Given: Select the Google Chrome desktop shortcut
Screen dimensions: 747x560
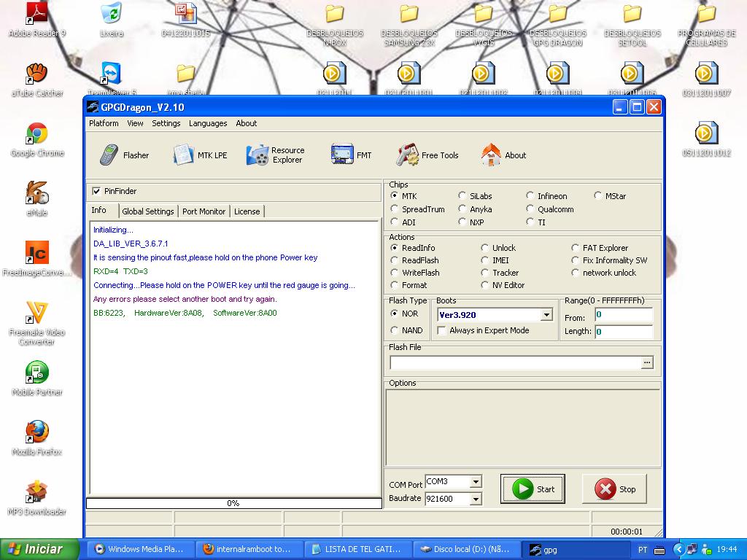Looking at the screenshot, I should point(36,139).
